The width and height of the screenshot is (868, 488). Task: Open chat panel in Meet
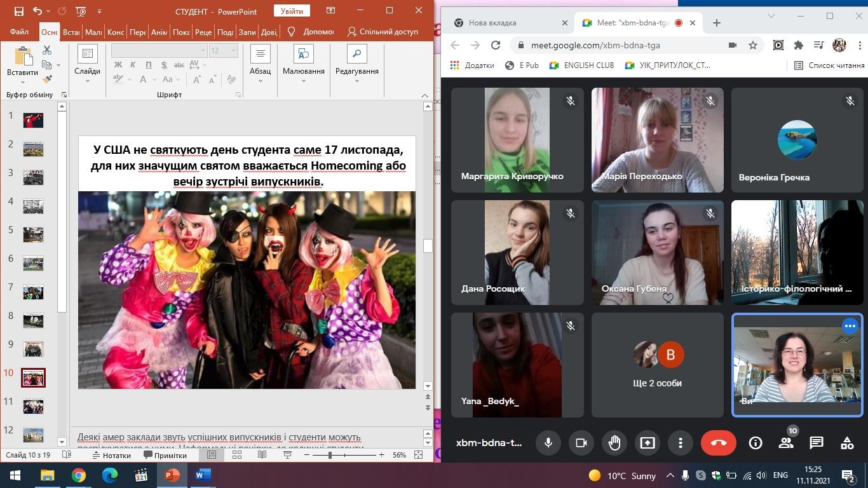click(x=817, y=443)
